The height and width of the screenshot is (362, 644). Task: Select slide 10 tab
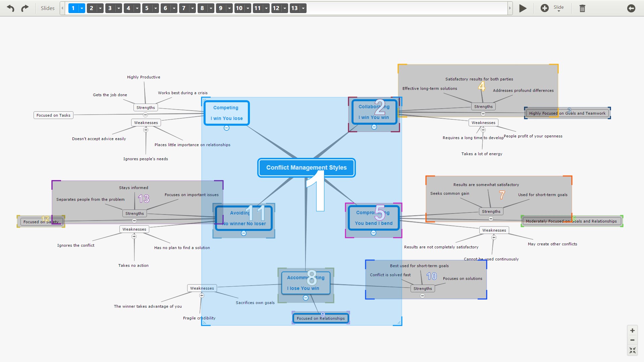coord(239,8)
